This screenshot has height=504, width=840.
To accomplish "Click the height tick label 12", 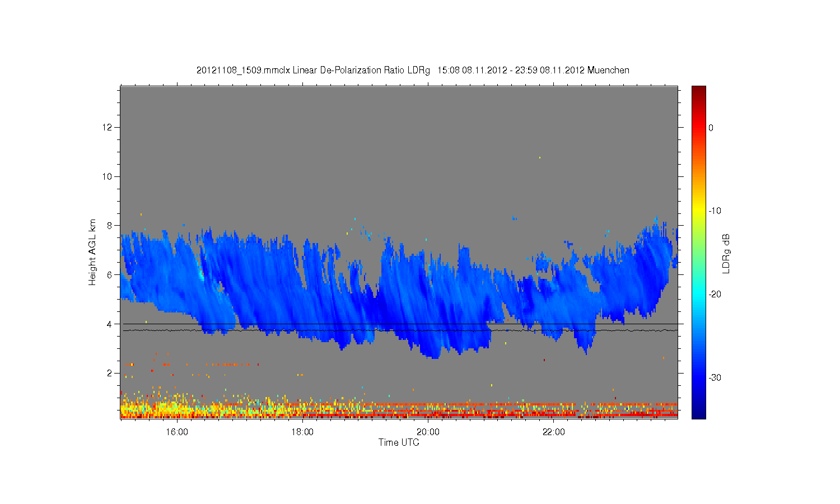I will tap(108, 128).
